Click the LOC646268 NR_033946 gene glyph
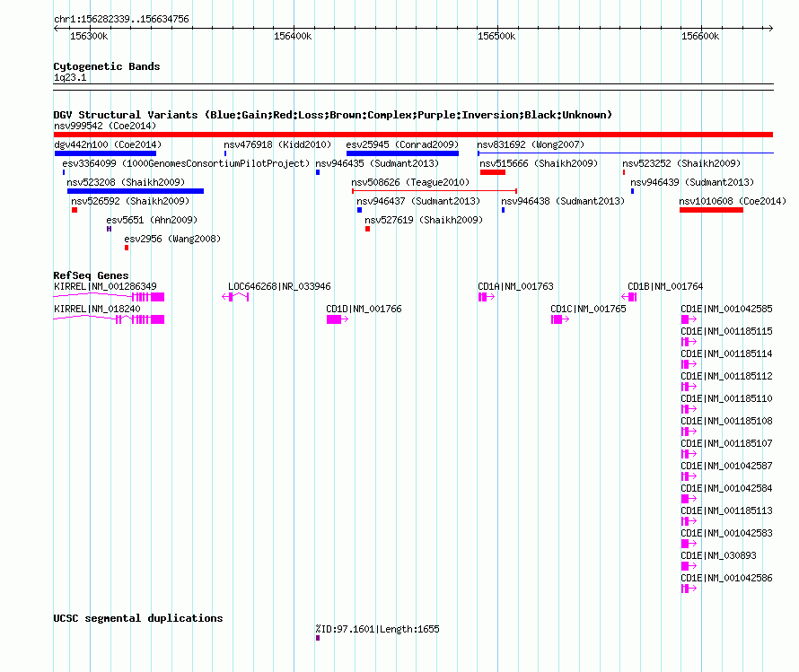This screenshot has width=799, height=672. [235, 297]
